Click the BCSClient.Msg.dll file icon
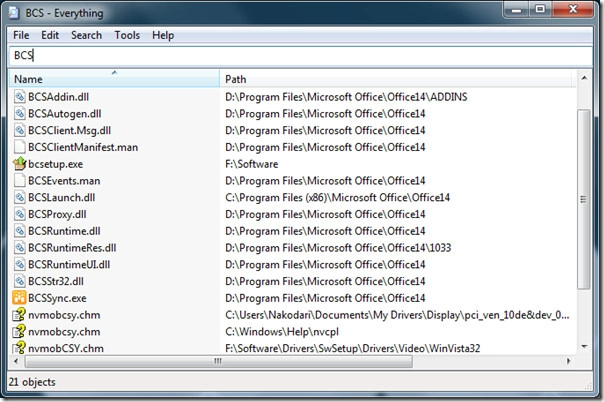Screen dimensions: 604x402 pyautogui.click(x=20, y=130)
